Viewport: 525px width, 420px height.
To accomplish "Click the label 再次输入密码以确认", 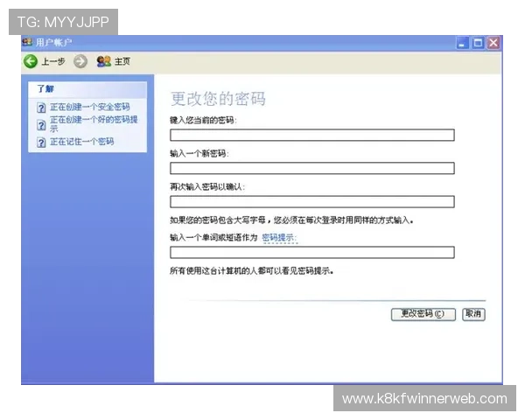I will [x=207, y=186].
